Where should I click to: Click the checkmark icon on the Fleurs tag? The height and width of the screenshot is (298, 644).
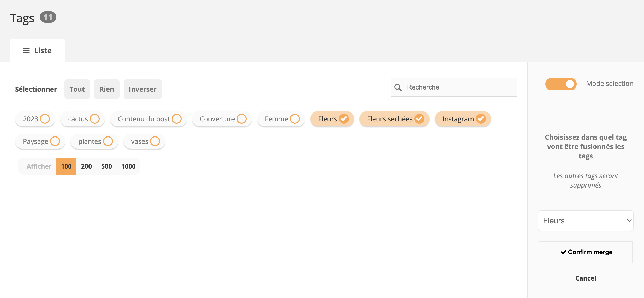click(344, 119)
